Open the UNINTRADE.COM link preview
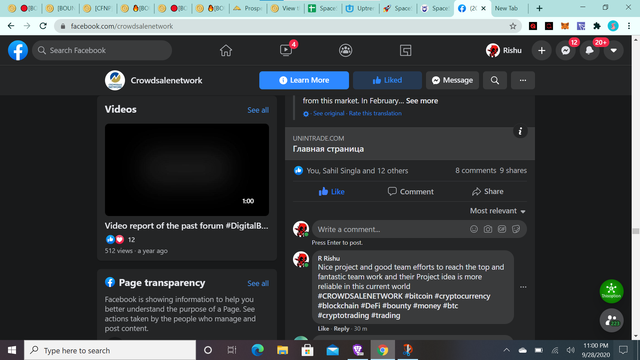Image resolution: width=640 pixels, height=360 pixels. pos(410,144)
